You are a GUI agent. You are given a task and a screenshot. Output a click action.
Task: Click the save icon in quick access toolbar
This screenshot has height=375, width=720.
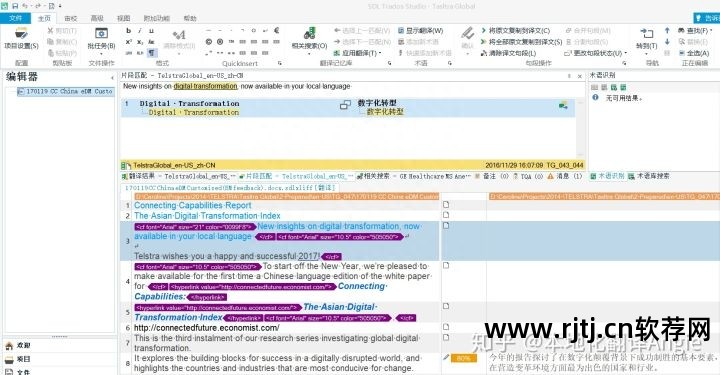point(15,6)
